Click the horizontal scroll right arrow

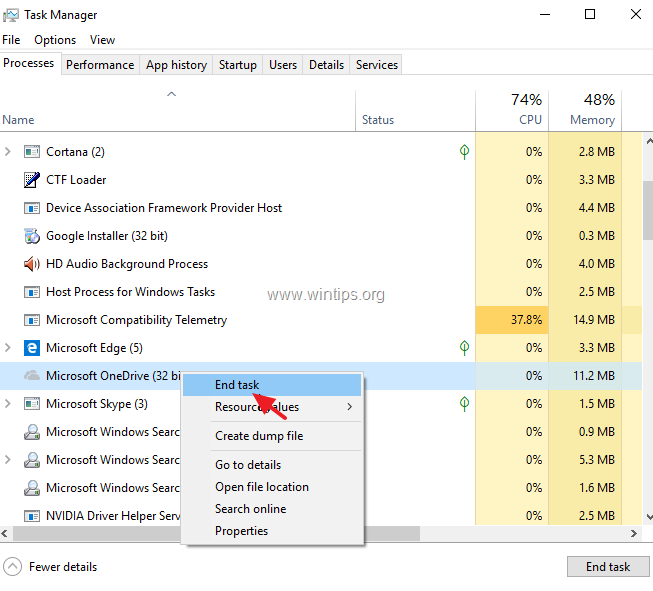[633, 534]
